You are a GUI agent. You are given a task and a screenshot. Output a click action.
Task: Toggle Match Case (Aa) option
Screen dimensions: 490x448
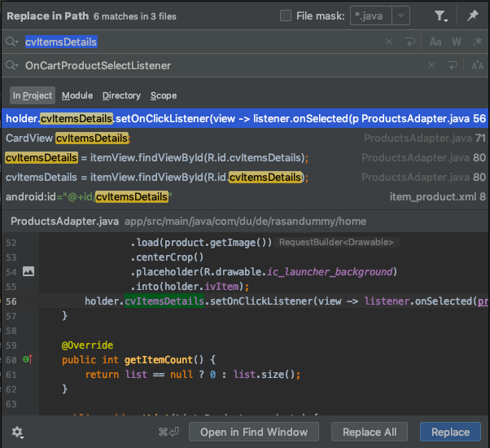(x=435, y=42)
